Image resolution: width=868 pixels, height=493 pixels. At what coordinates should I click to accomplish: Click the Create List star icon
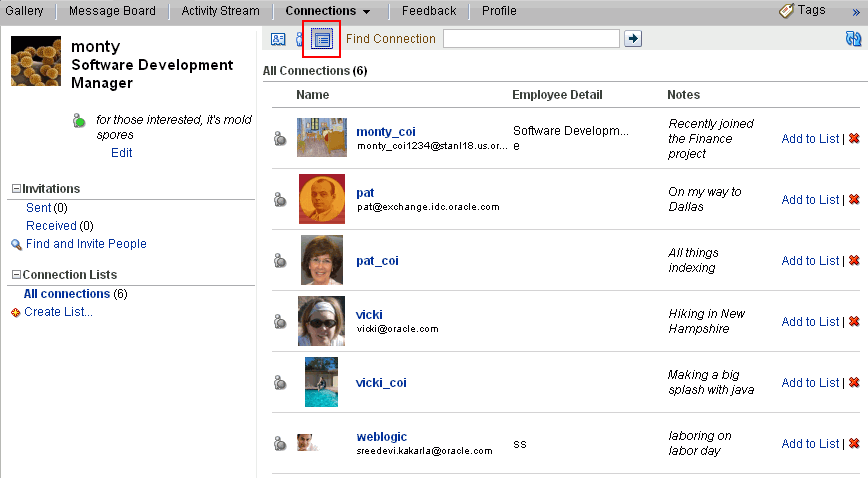click(x=16, y=313)
